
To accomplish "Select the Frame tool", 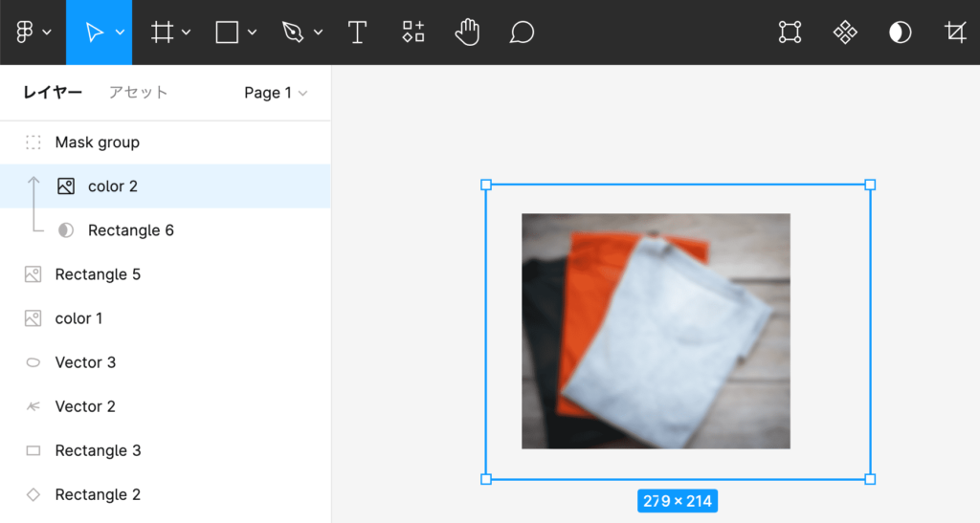I will 163,33.
